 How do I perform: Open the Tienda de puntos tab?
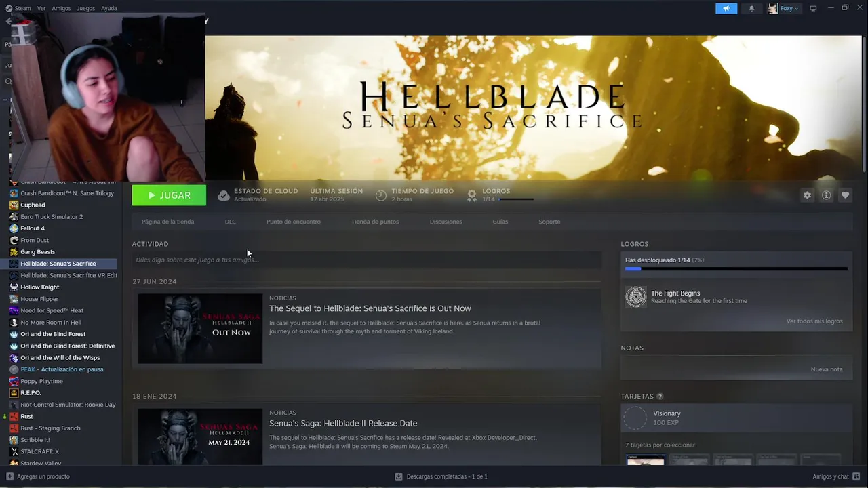(x=375, y=222)
